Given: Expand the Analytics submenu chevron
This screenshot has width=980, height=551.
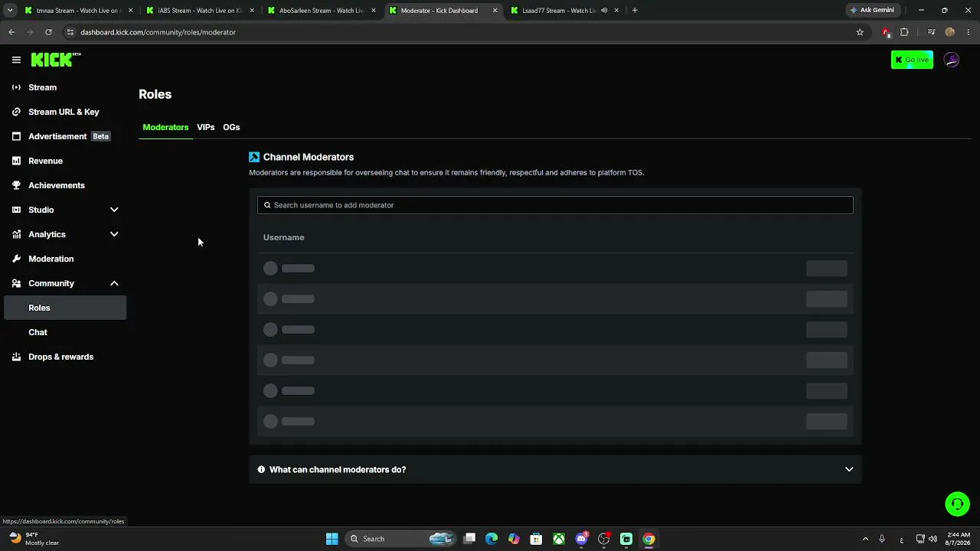Looking at the screenshot, I should pos(114,234).
